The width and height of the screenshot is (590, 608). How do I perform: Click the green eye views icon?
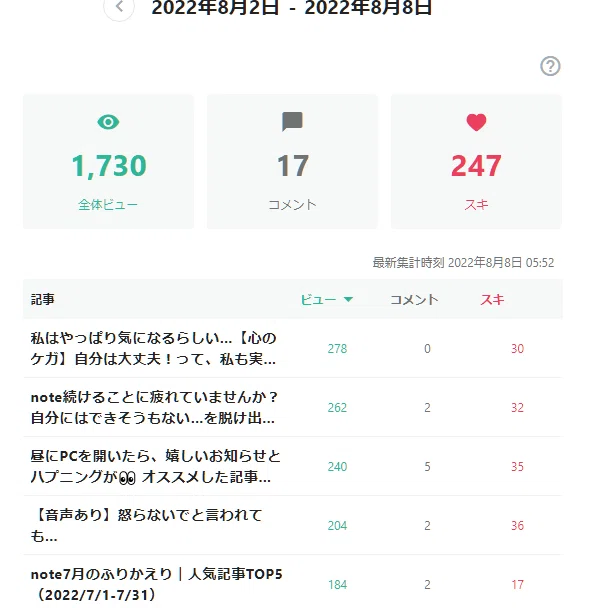[108, 122]
